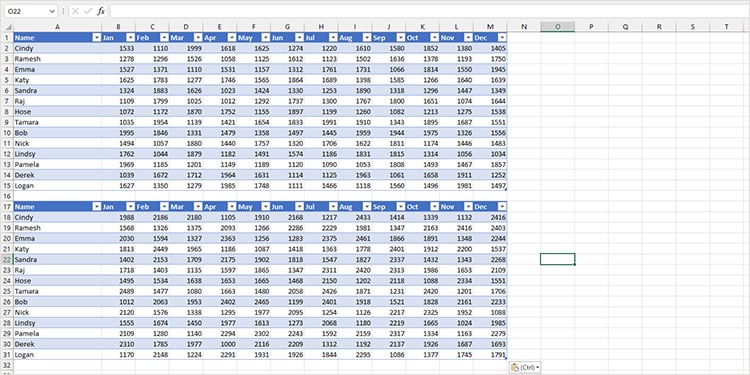The height and width of the screenshot is (375, 750).
Task: Select column O header
Action: 558,27
